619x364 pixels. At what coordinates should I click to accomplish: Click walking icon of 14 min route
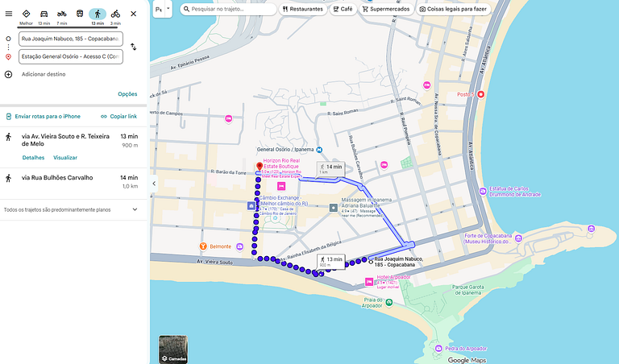coord(8,178)
